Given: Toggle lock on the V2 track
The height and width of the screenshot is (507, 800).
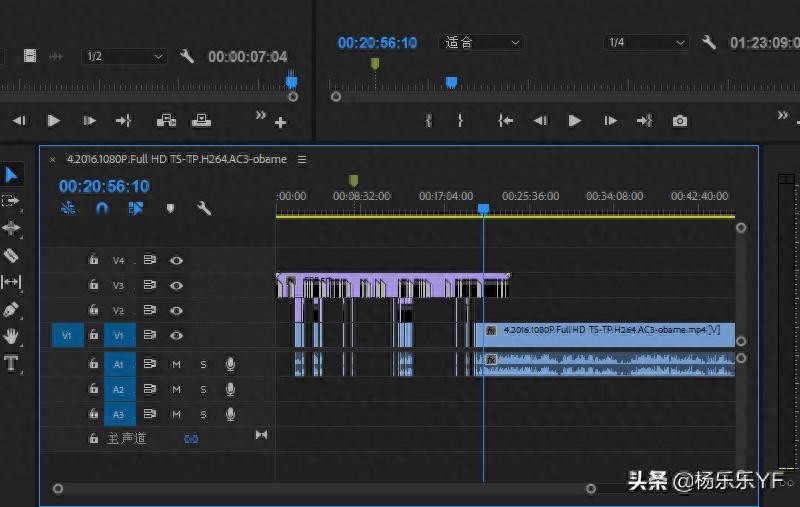Looking at the screenshot, I should click(93, 311).
